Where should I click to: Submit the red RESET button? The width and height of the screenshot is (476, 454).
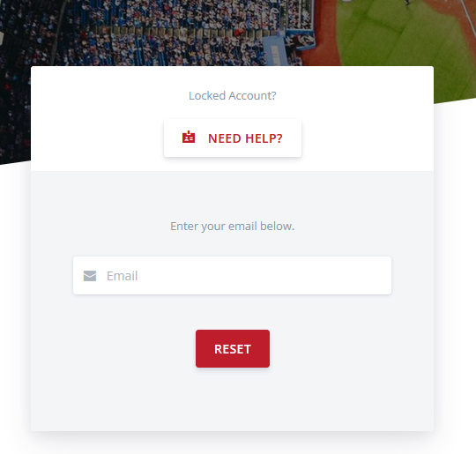233,348
